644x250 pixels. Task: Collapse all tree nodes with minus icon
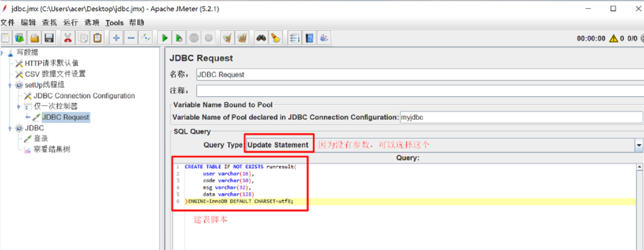pos(131,38)
